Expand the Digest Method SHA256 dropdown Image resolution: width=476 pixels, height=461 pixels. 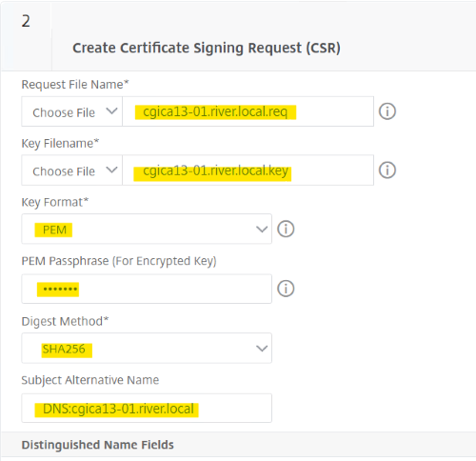(x=147, y=348)
